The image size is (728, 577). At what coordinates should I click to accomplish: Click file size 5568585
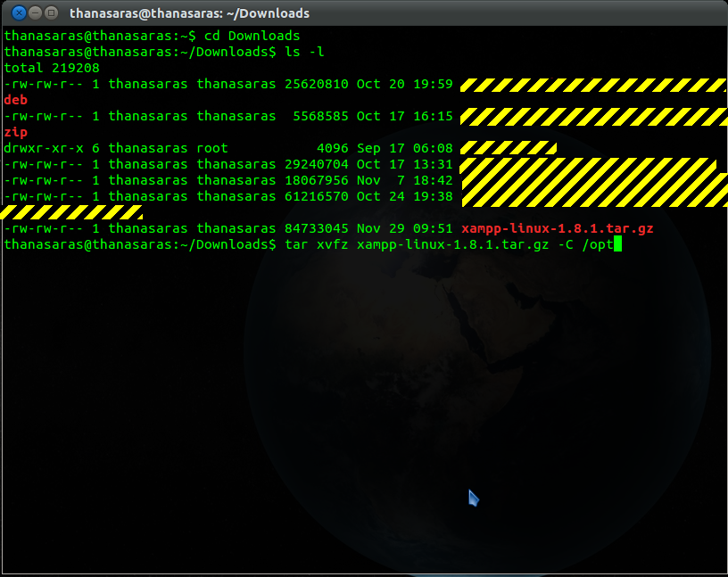click(320, 116)
